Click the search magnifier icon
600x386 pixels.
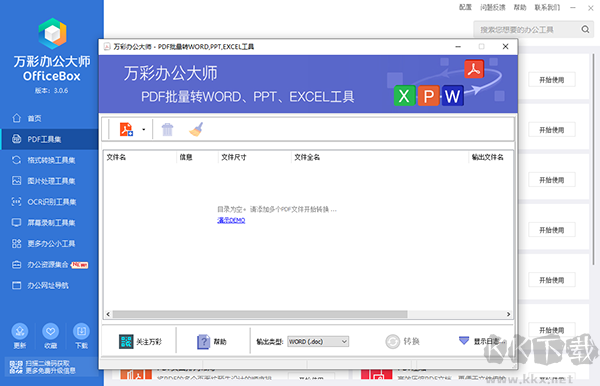coord(585,29)
